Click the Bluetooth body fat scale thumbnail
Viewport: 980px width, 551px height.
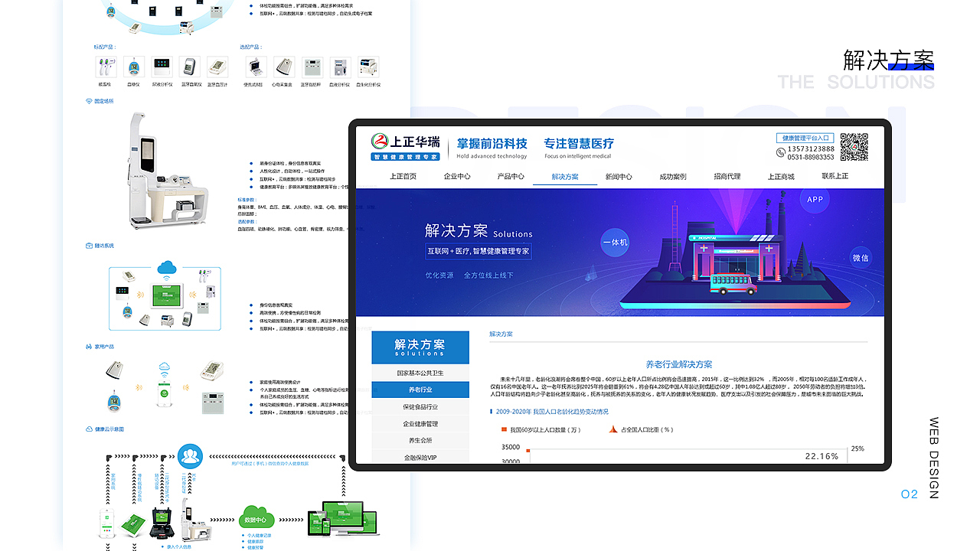312,67
